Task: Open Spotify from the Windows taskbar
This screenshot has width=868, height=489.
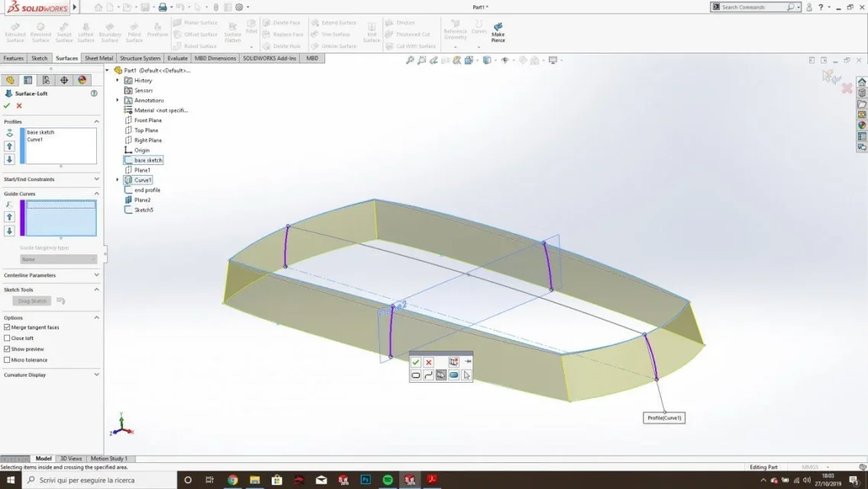Action: 388,480
